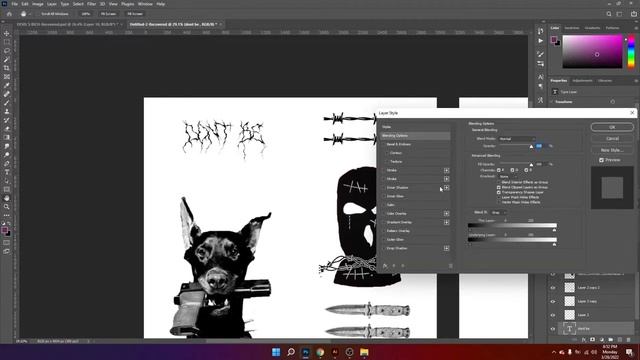Select the Horizontal Type tool

7,172
